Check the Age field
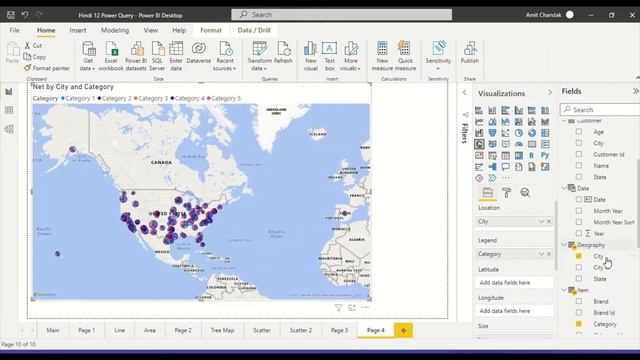 pos(579,131)
